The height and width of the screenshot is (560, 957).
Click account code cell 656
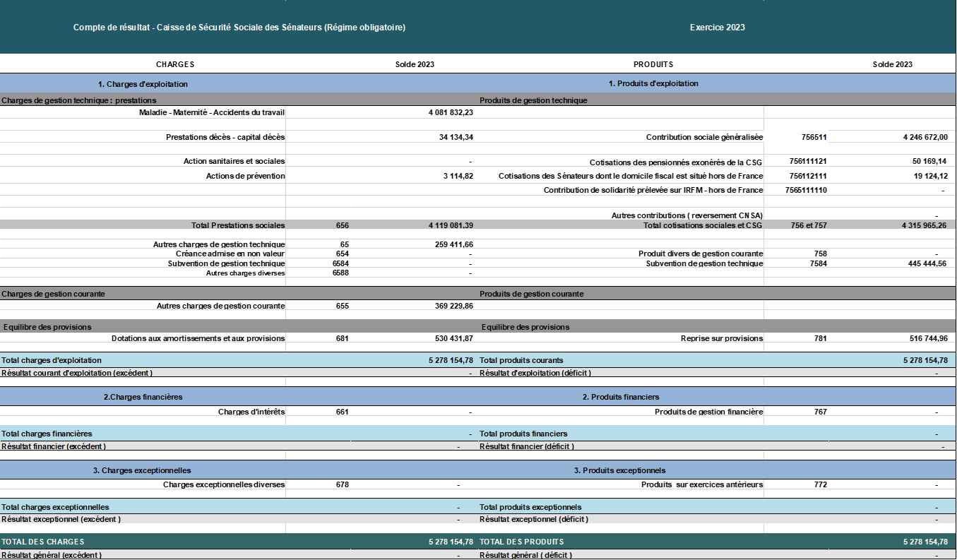(x=343, y=225)
